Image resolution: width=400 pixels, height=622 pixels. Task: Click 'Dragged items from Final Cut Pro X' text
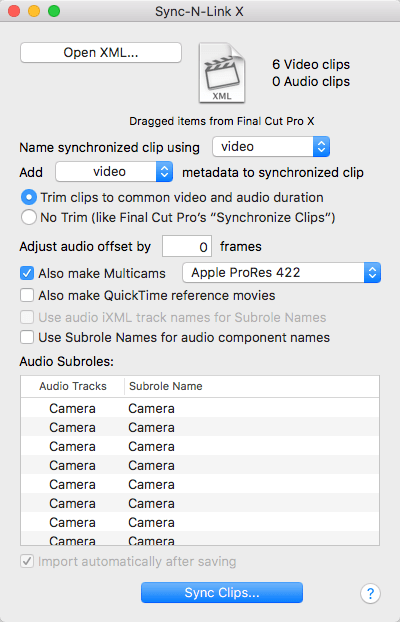[x=222, y=121]
